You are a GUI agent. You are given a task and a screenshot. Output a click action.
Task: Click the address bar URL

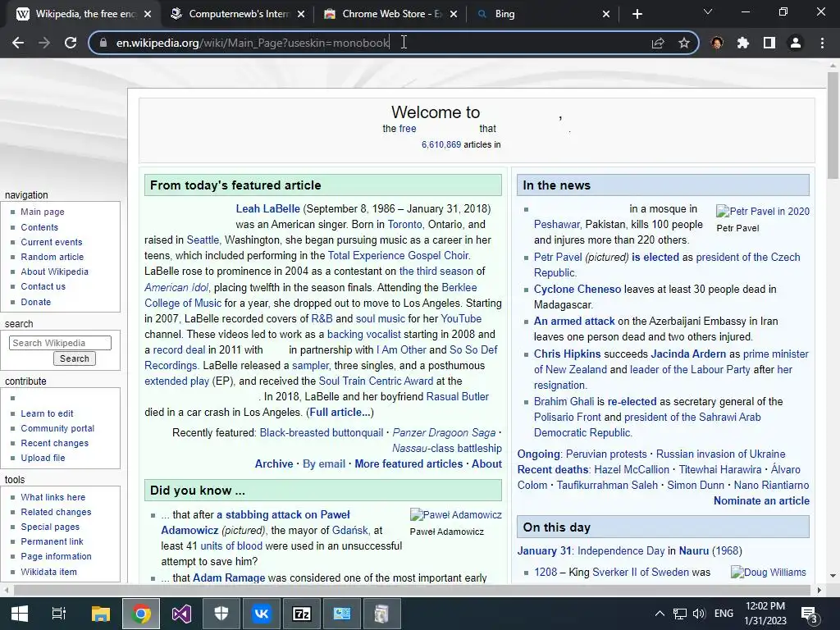(253, 43)
